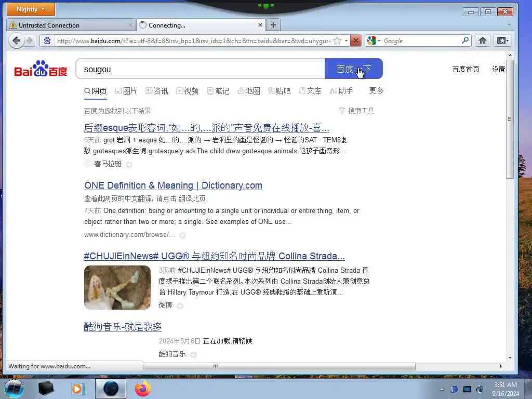Select the 图片 search tab

tap(126, 91)
